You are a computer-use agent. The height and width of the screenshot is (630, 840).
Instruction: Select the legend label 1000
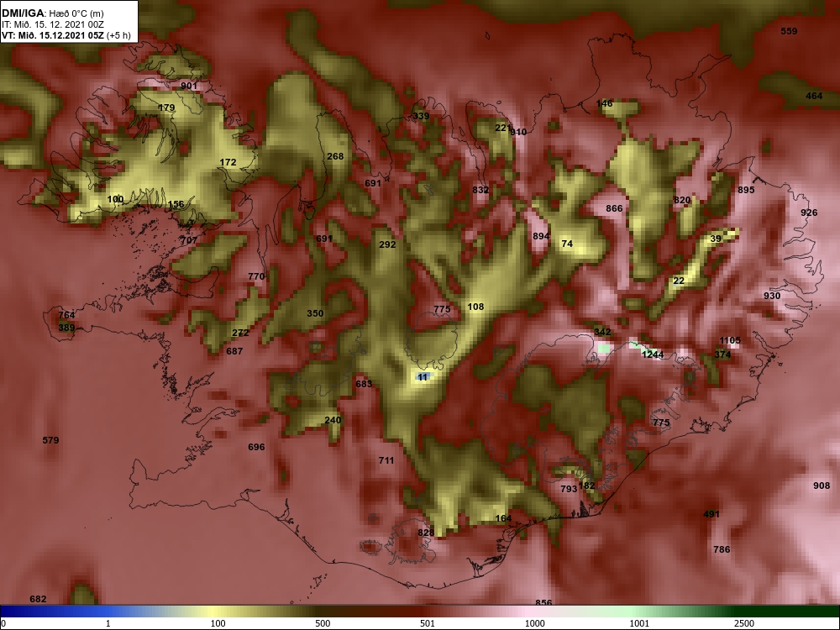[534, 623]
